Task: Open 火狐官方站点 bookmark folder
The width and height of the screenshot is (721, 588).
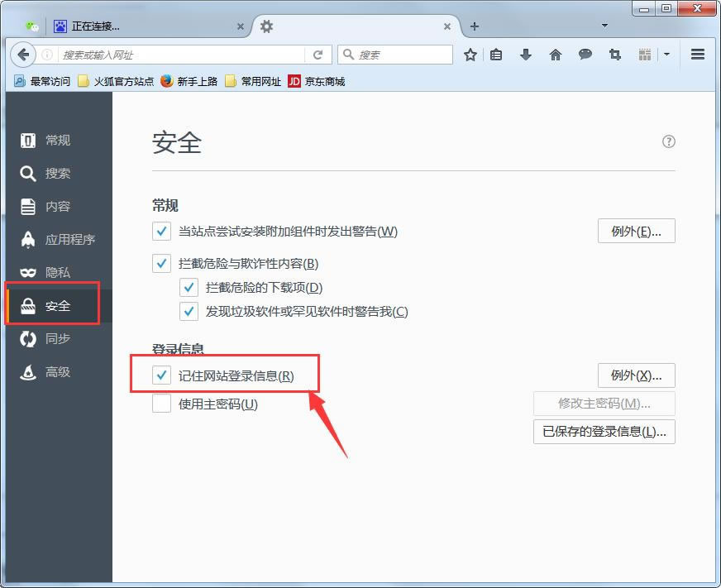Action: point(116,81)
